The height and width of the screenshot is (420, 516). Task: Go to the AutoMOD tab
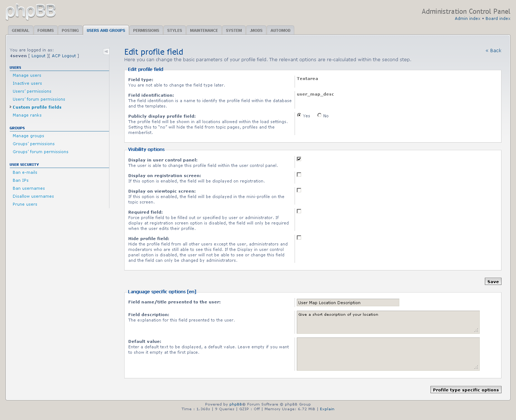point(280,30)
